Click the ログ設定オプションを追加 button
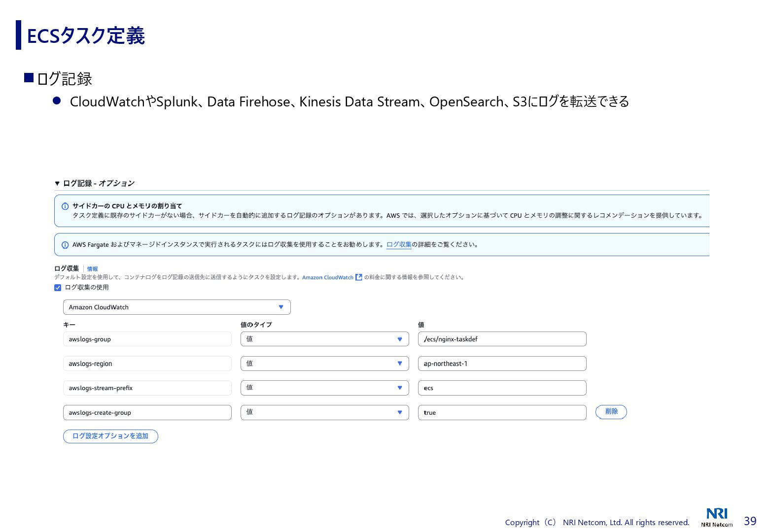The image size is (769, 532). point(110,436)
